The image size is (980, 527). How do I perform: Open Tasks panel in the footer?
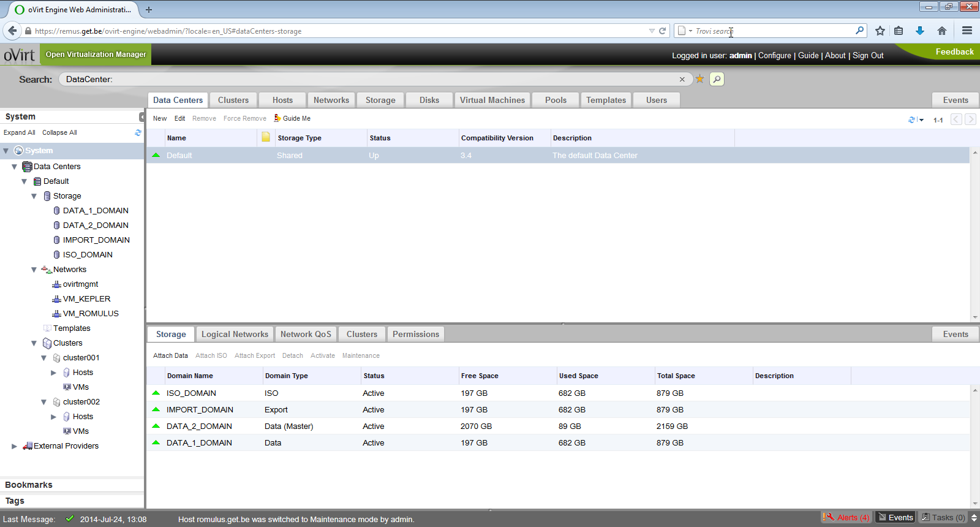[x=943, y=517]
